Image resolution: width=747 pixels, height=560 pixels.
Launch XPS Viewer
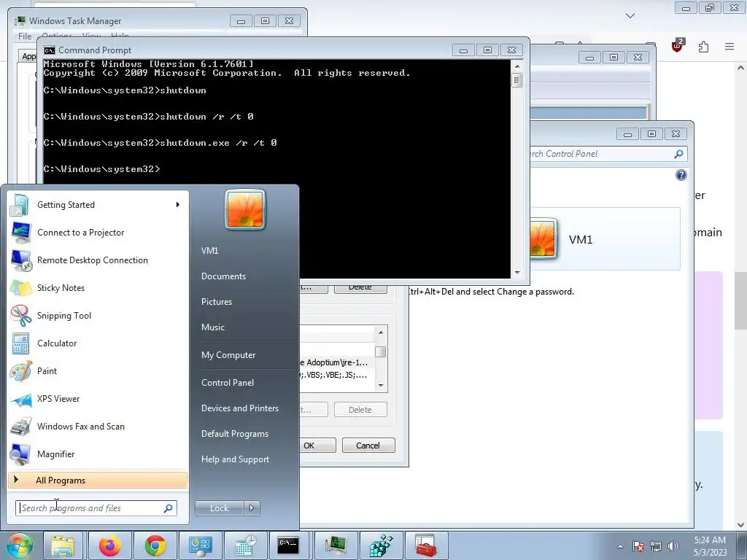click(x=98, y=399)
